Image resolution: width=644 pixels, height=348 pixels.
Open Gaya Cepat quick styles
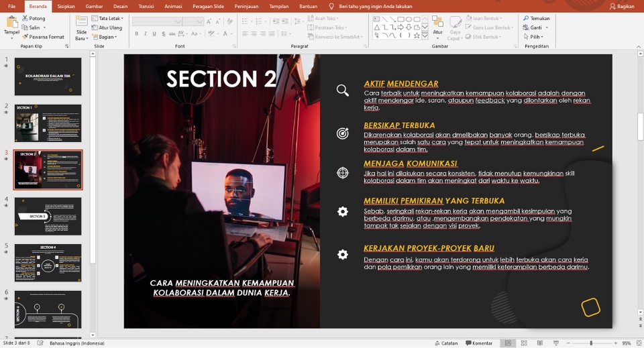coord(454,28)
